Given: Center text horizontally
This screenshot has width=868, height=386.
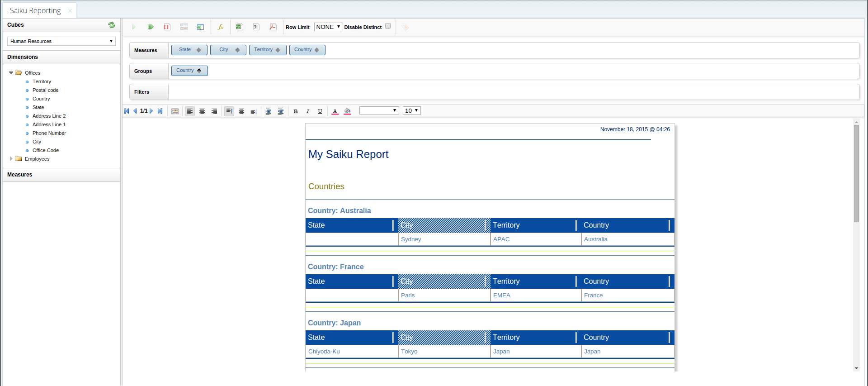Looking at the screenshot, I should (x=202, y=111).
